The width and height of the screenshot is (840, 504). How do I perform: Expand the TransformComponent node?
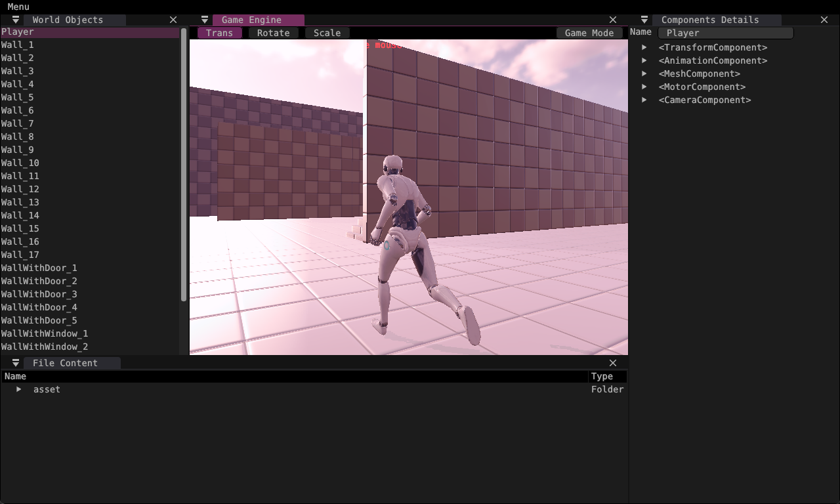pyautogui.click(x=644, y=47)
